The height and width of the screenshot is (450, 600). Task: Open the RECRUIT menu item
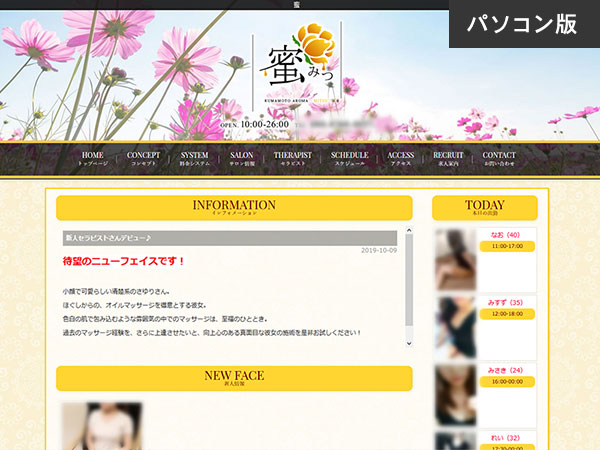tap(448, 159)
